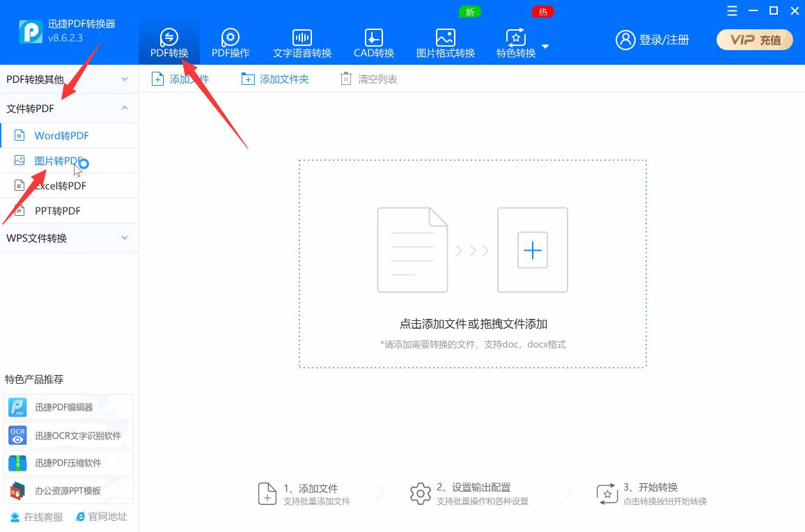Click the text 点击添加文件或拖拽文件添加
Image resolution: width=805 pixels, height=532 pixels.
pos(474,324)
